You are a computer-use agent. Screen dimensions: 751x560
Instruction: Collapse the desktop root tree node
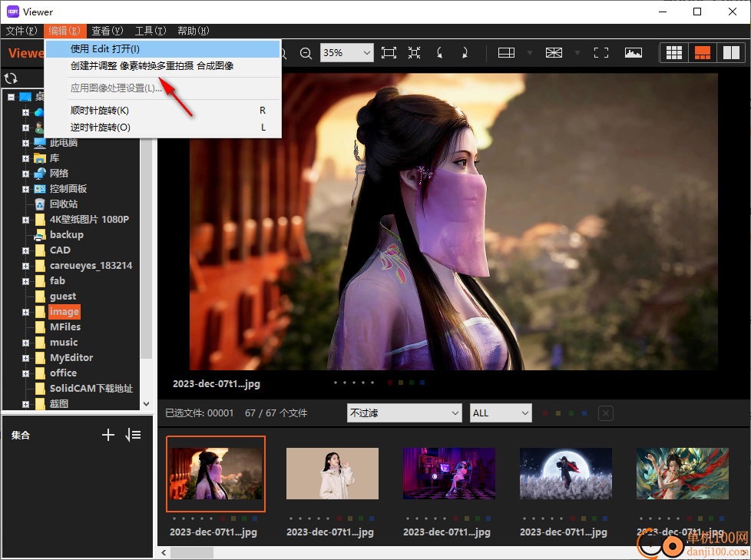coord(11,97)
